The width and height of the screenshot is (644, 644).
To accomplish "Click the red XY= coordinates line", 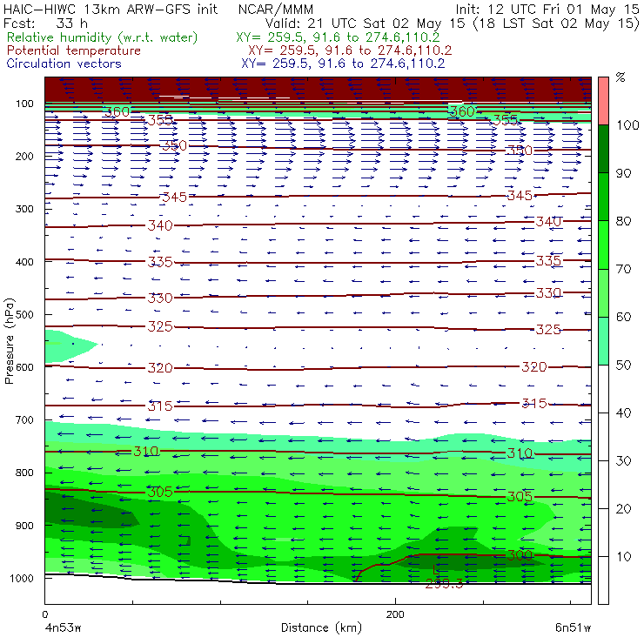I will click(x=350, y=50).
